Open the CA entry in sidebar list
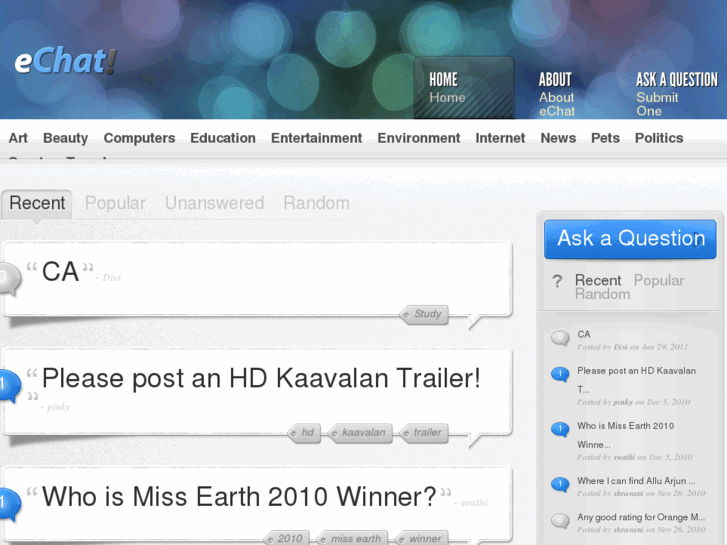This screenshot has height=545, width=727. pos(583,334)
